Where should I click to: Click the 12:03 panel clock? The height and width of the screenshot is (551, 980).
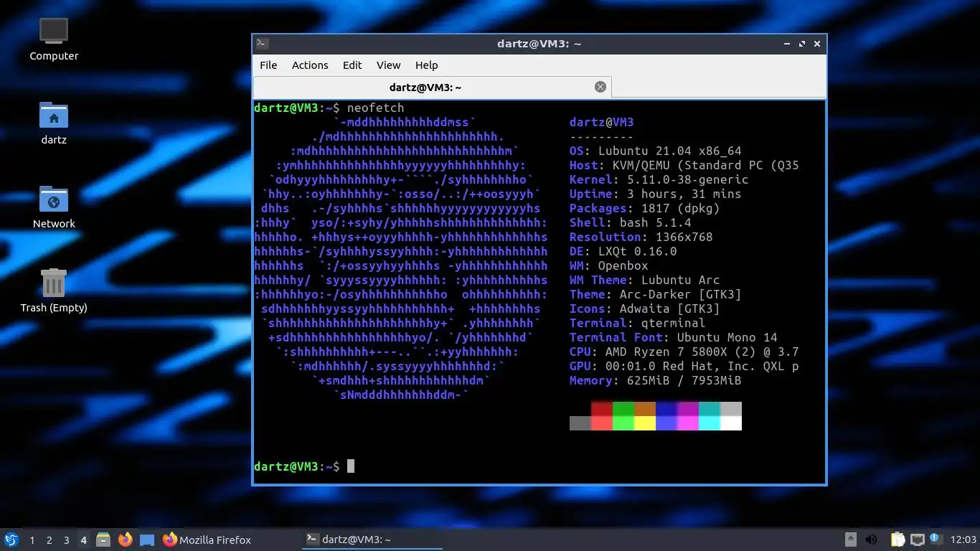click(x=963, y=540)
